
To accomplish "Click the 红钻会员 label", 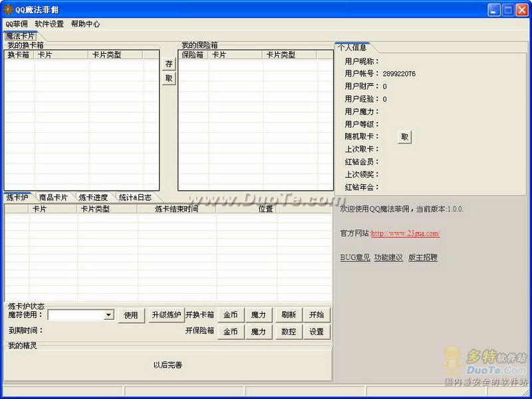I will tap(362, 162).
